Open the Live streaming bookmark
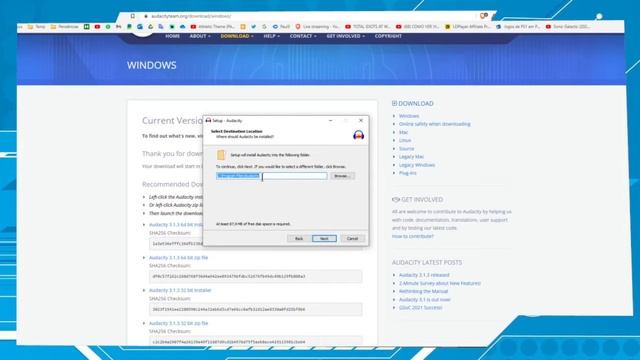The height and width of the screenshot is (360, 640). [318, 27]
